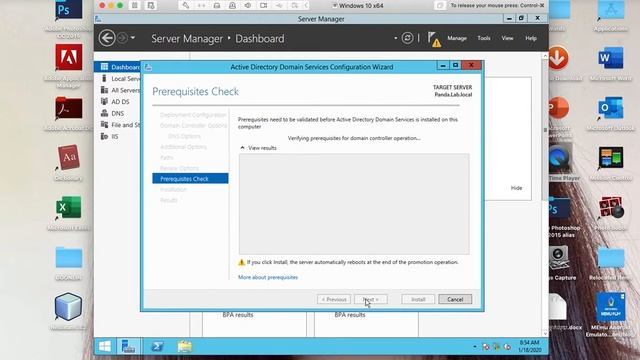
Task: Show hidden system tray icons
Action: pyautogui.click(x=475, y=347)
